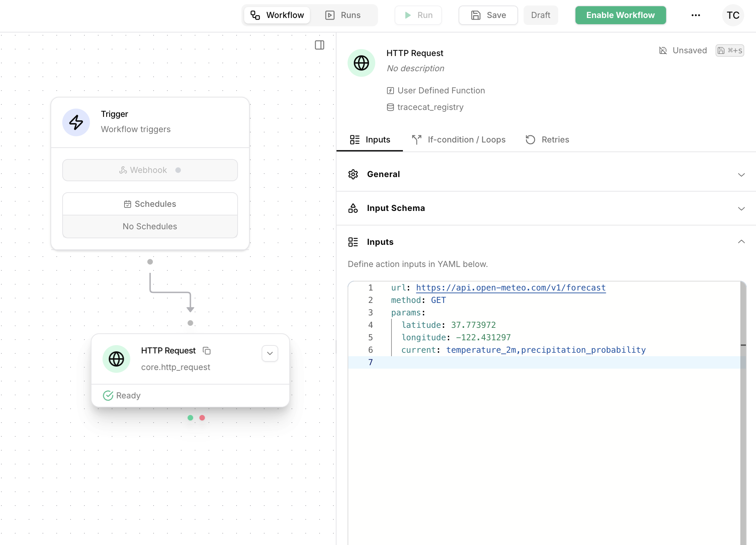Toggle the side panel layout icon

coord(319,45)
